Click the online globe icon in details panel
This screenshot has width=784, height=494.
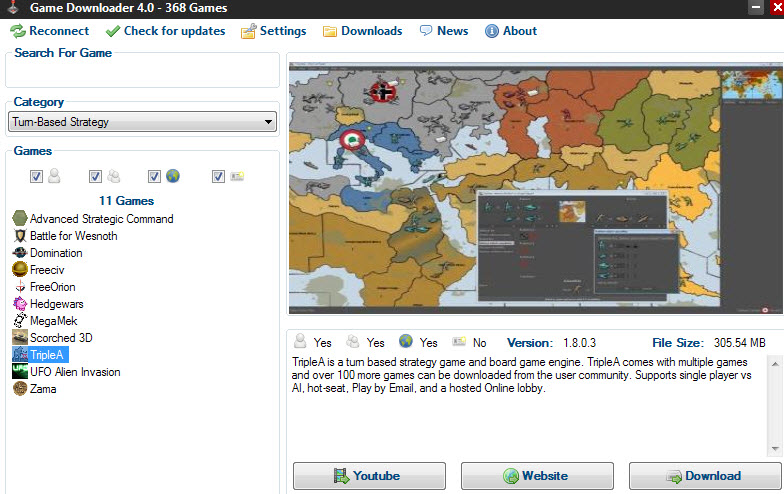tap(406, 341)
